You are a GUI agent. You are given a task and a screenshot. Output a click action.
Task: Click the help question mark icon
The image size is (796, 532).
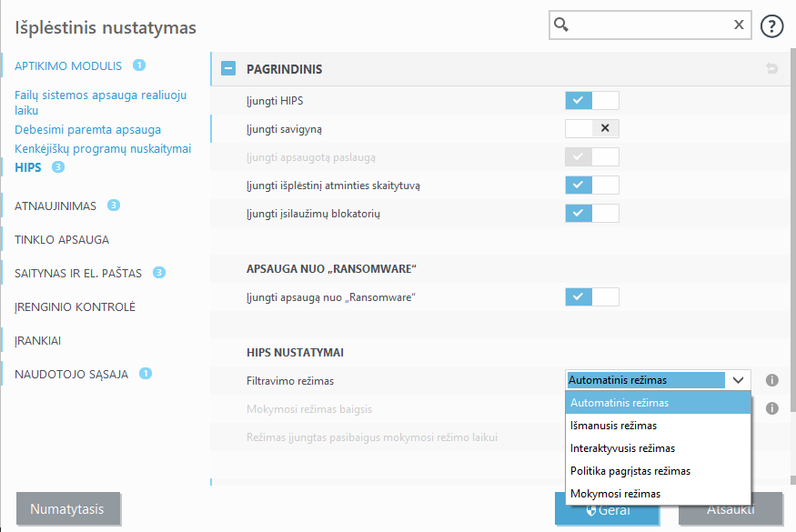pos(772,25)
